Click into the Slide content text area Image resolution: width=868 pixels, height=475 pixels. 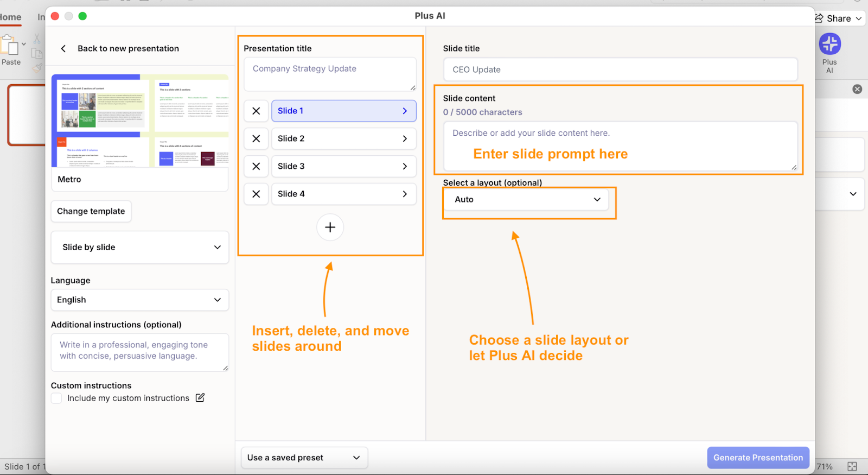click(620, 145)
